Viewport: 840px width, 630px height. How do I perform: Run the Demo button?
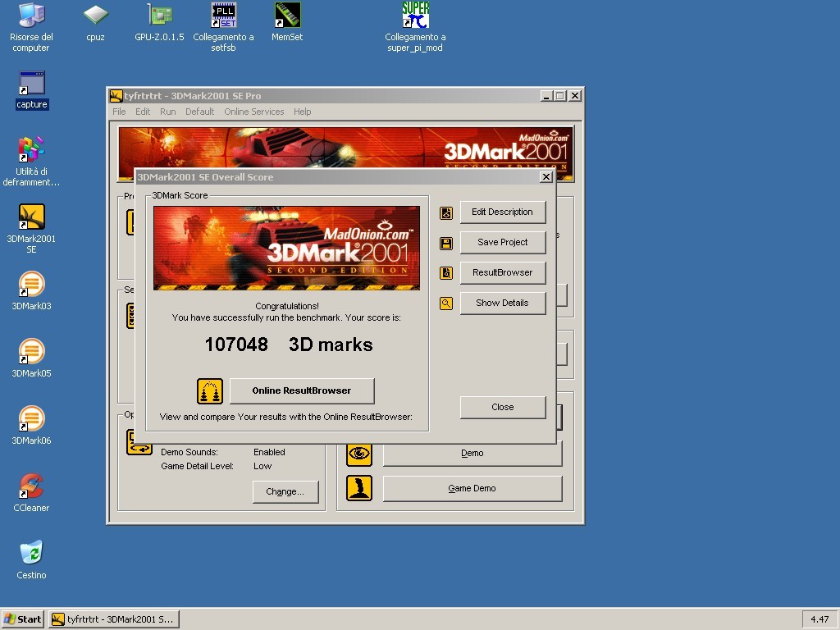[472, 453]
